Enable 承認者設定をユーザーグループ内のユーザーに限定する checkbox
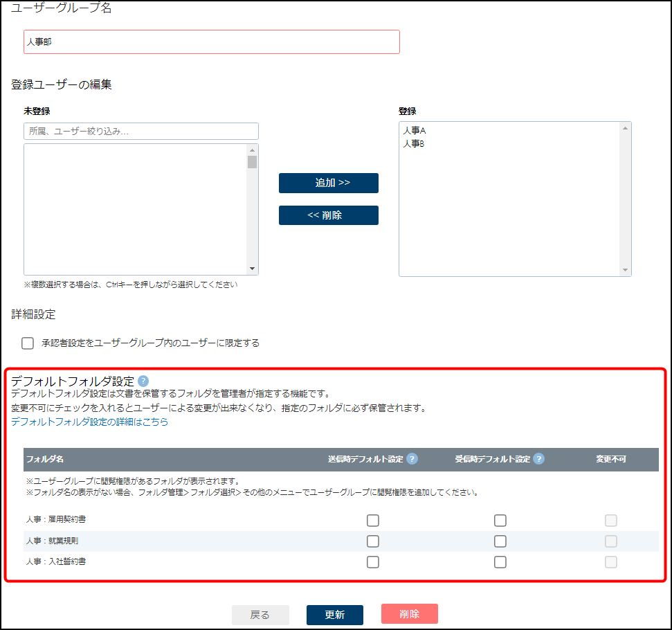The width and height of the screenshot is (672, 630). 28,343
